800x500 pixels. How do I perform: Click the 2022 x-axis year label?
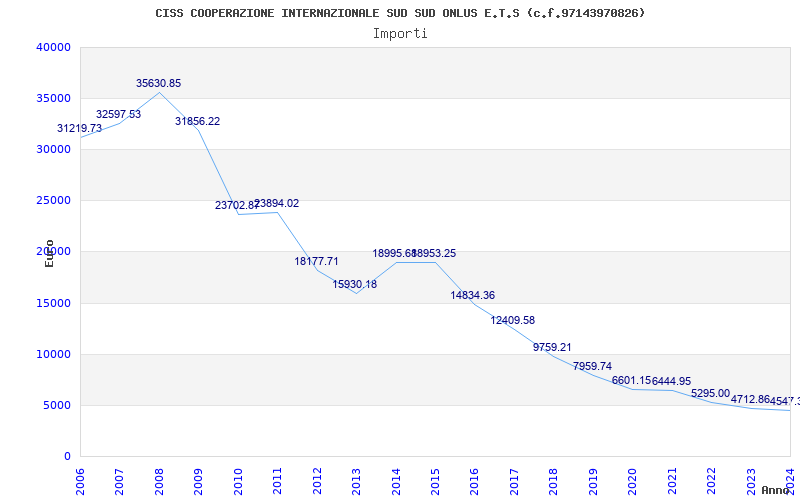pos(711,481)
